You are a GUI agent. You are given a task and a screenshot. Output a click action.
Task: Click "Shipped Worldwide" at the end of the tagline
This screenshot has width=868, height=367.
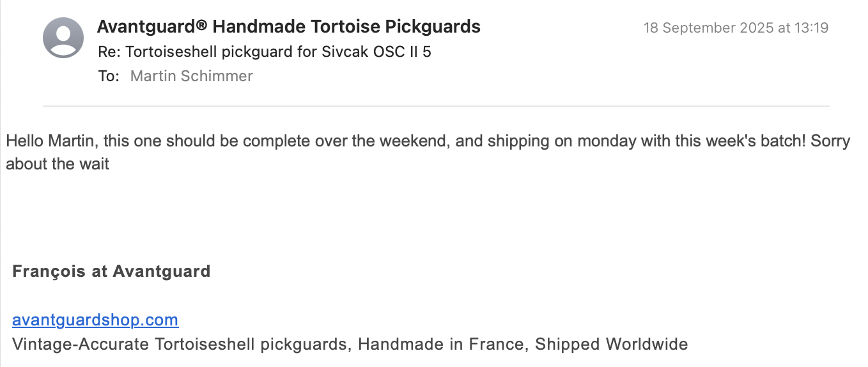[x=611, y=345]
